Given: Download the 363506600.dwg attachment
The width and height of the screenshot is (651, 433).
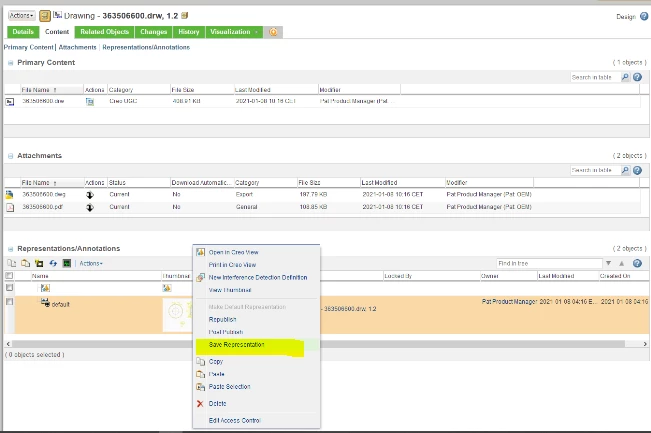Looking at the screenshot, I should tap(90, 195).
